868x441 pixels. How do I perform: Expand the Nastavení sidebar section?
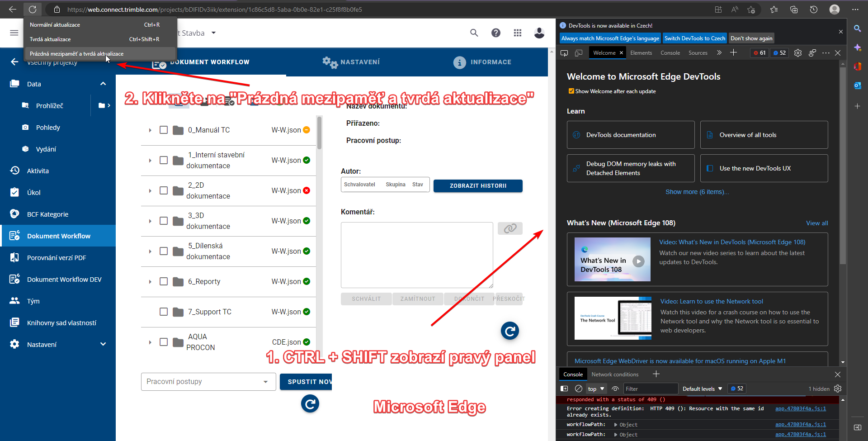(x=103, y=344)
